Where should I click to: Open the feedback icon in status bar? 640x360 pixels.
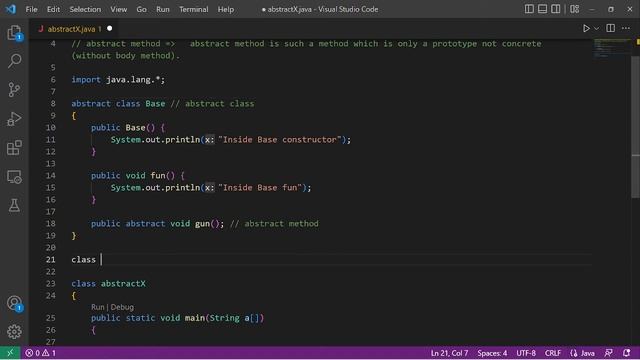pyautogui.click(x=609, y=353)
